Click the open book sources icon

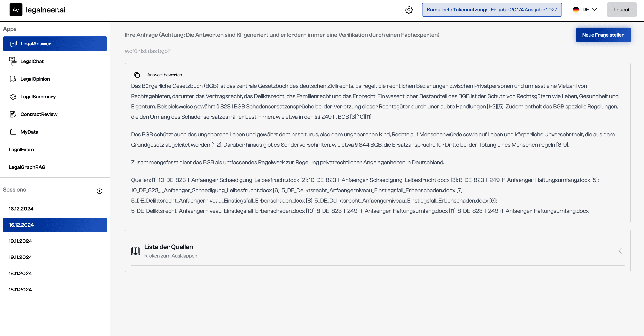tap(136, 251)
